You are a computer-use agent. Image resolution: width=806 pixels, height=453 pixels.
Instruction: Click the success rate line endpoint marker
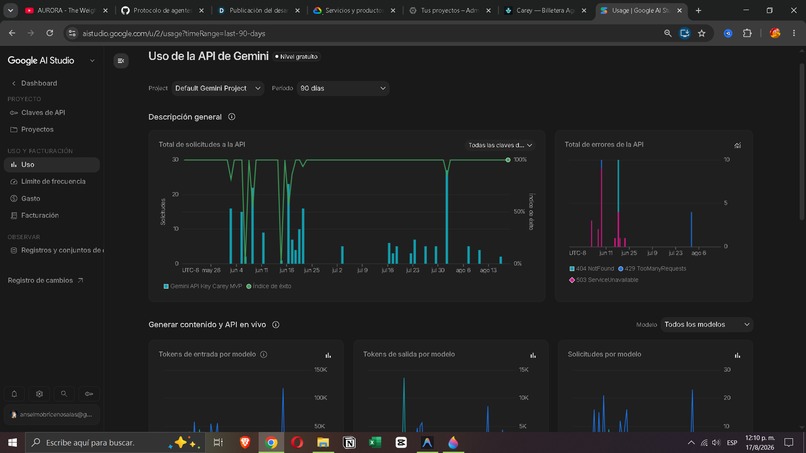click(508, 160)
